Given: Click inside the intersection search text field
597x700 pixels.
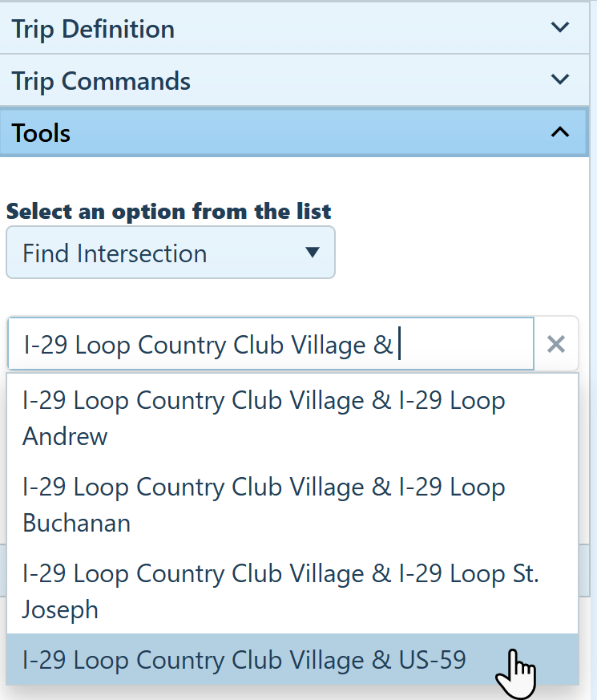Looking at the screenshot, I should point(465,345).
